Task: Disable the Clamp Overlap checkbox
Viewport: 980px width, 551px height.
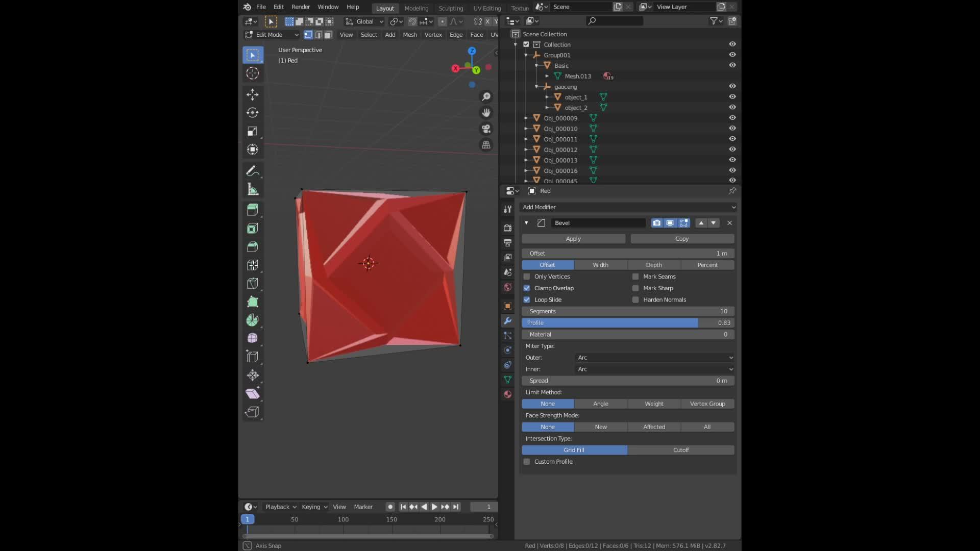Action: coord(526,288)
